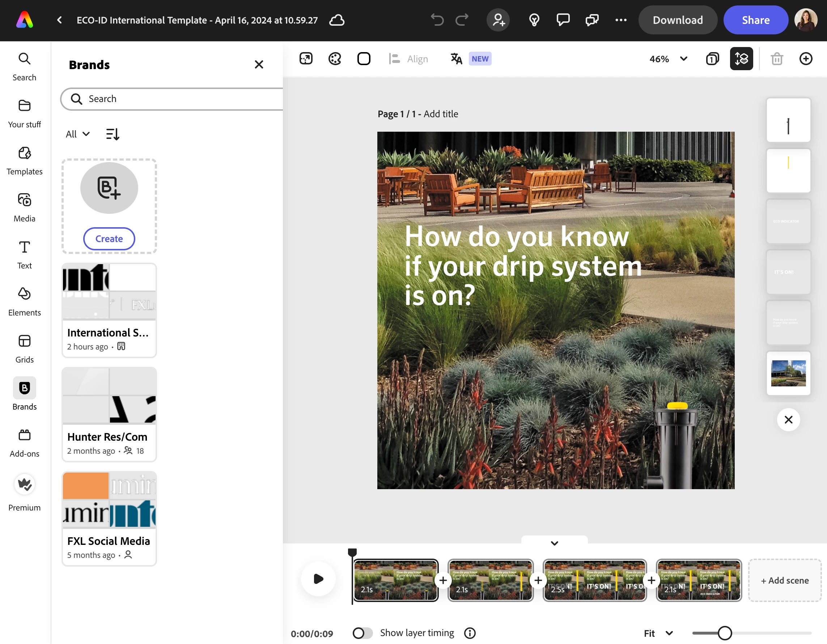The image size is (827, 644).
Task: Open the Templates tab in sidebar
Action: (x=24, y=160)
